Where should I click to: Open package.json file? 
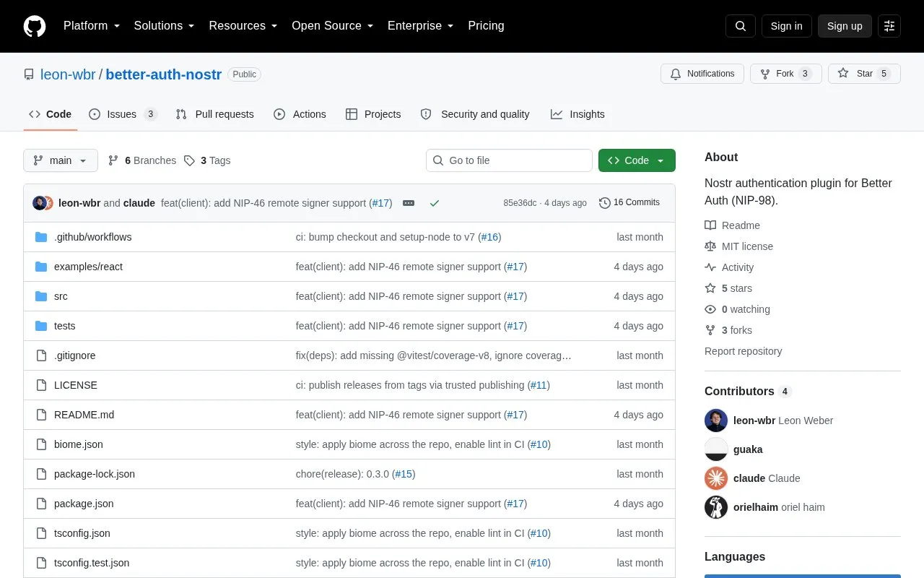pyautogui.click(x=84, y=504)
